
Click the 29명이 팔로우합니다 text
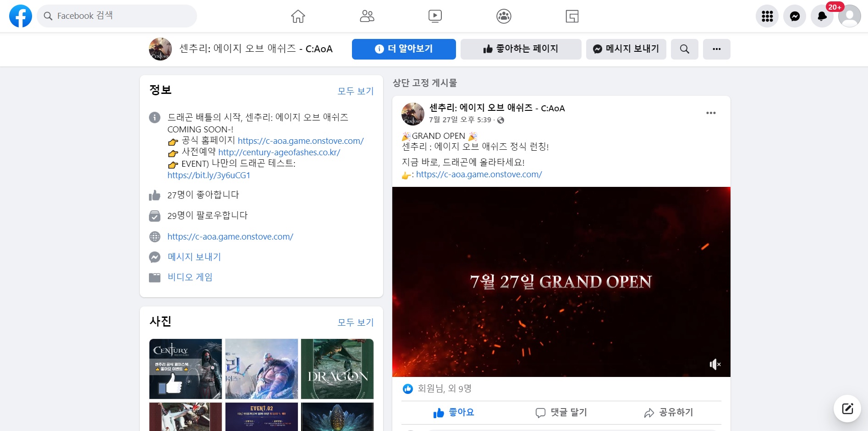[207, 216]
